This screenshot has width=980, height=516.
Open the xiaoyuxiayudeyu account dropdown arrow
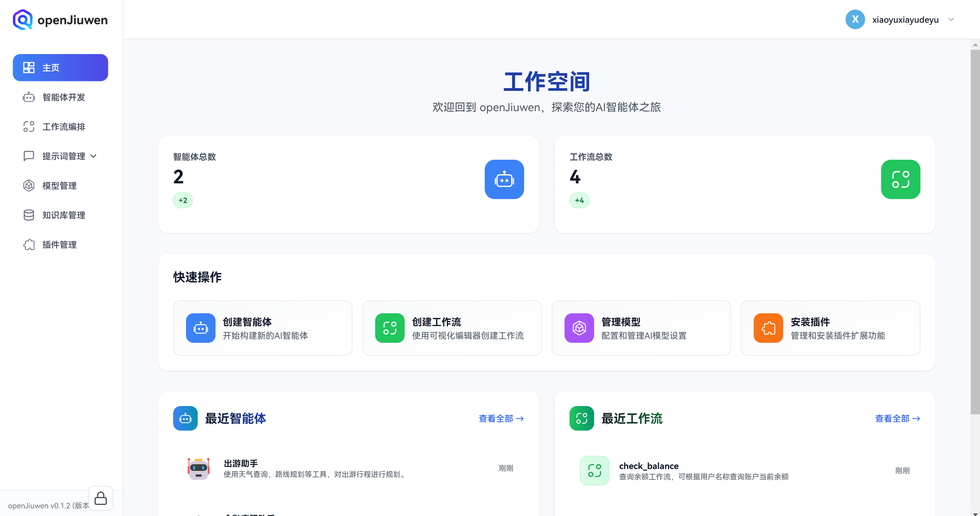pyautogui.click(x=951, y=19)
